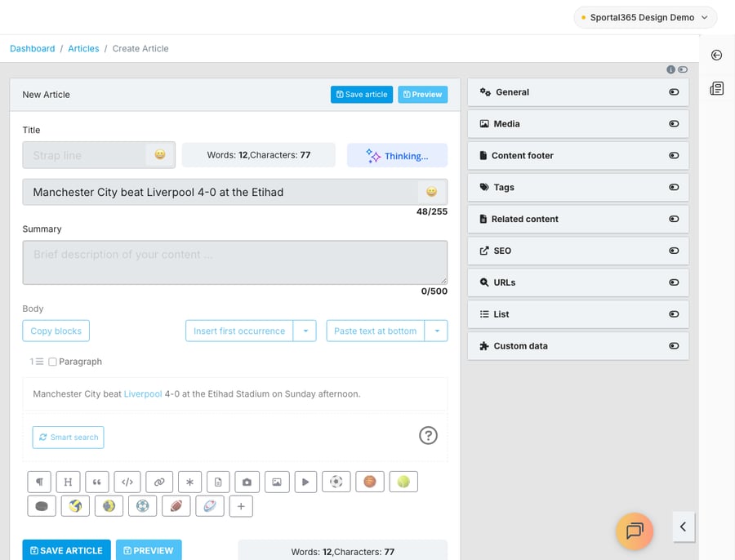This screenshot has height=560, width=735.
Task: Open the body block help question mark
Action: tap(428, 435)
